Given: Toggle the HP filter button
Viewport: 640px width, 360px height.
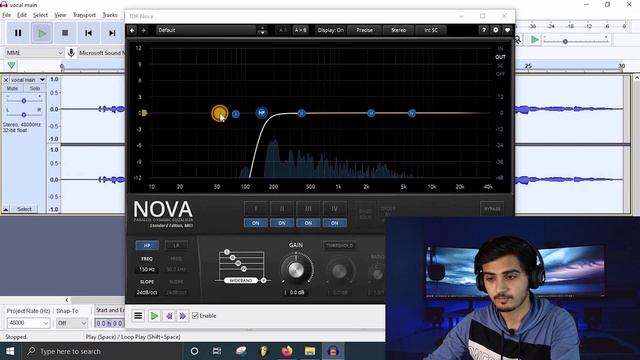Looking at the screenshot, I should (147, 245).
